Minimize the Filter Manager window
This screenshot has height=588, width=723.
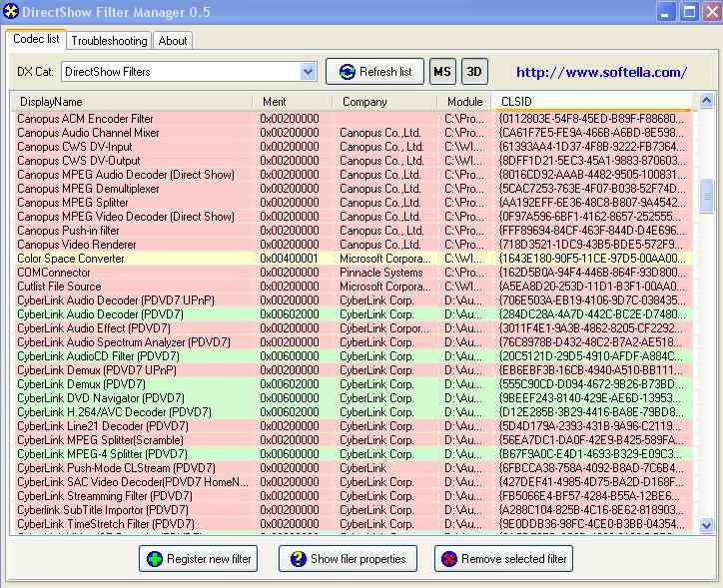tap(665, 12)
